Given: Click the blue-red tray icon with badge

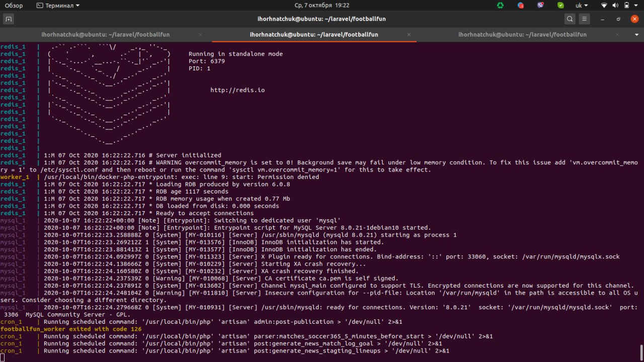Looking at the screenshot, I should click(520, 6).
